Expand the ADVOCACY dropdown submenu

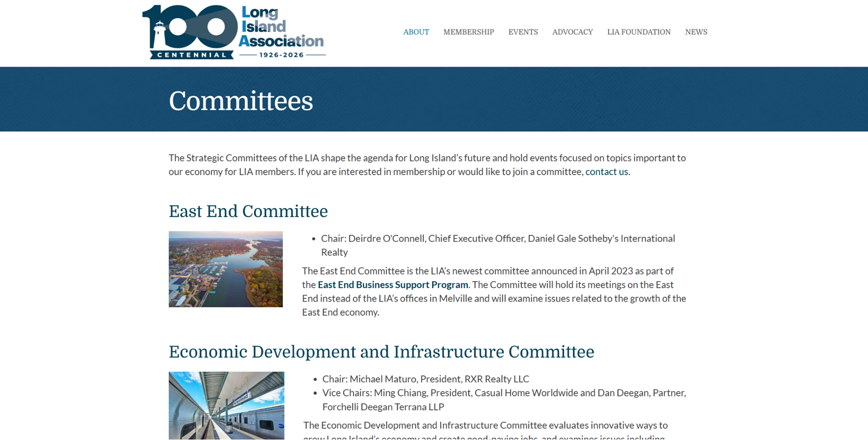(x=572, y=32)
